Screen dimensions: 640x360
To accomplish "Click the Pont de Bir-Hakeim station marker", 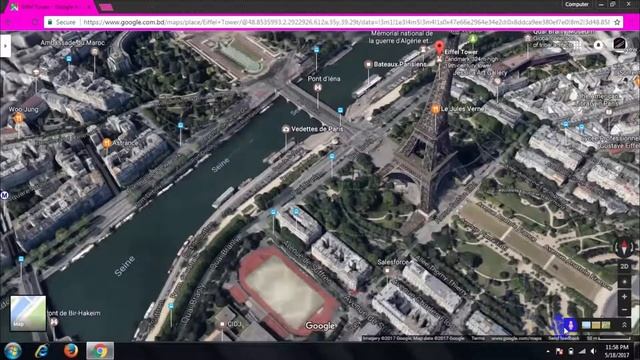I will click(x=54, y=322).
